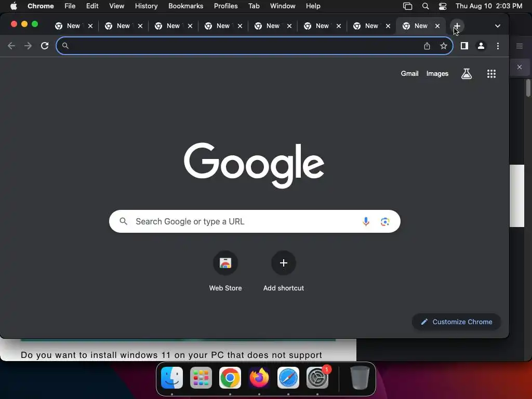Reload the current page

coord(45,46)
